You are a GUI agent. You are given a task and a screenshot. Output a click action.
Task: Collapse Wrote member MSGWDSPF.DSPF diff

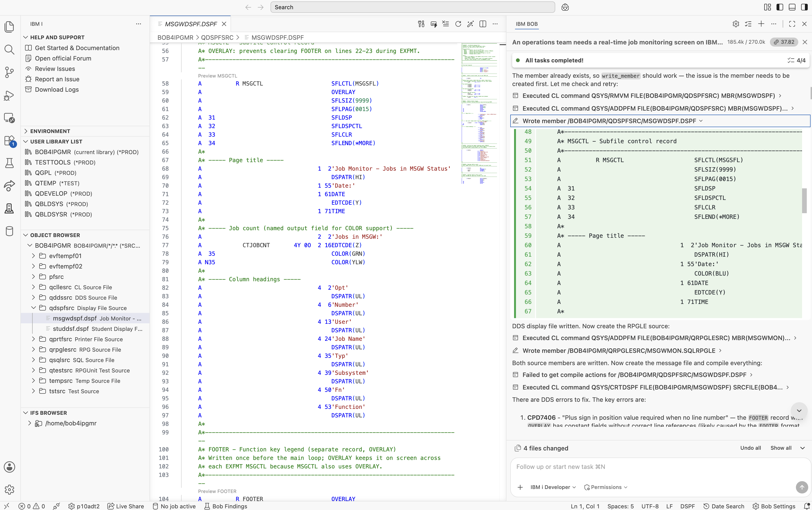[660, 121]
